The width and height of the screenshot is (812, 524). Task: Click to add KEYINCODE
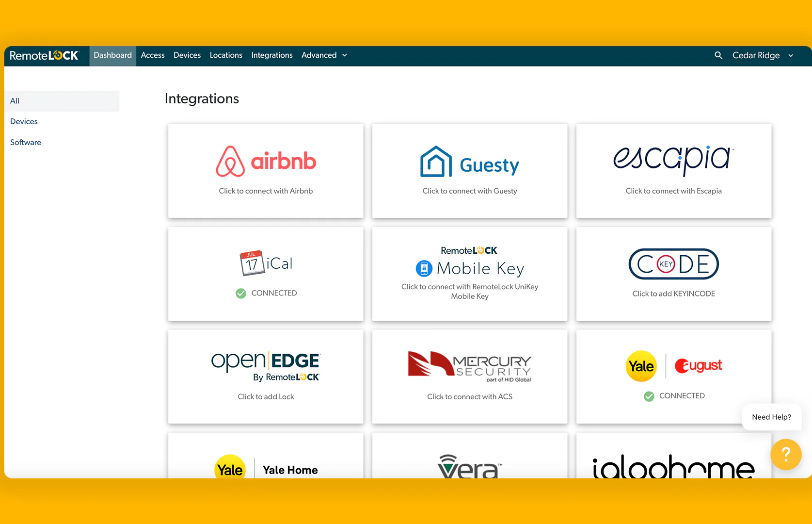pos(673,294)
